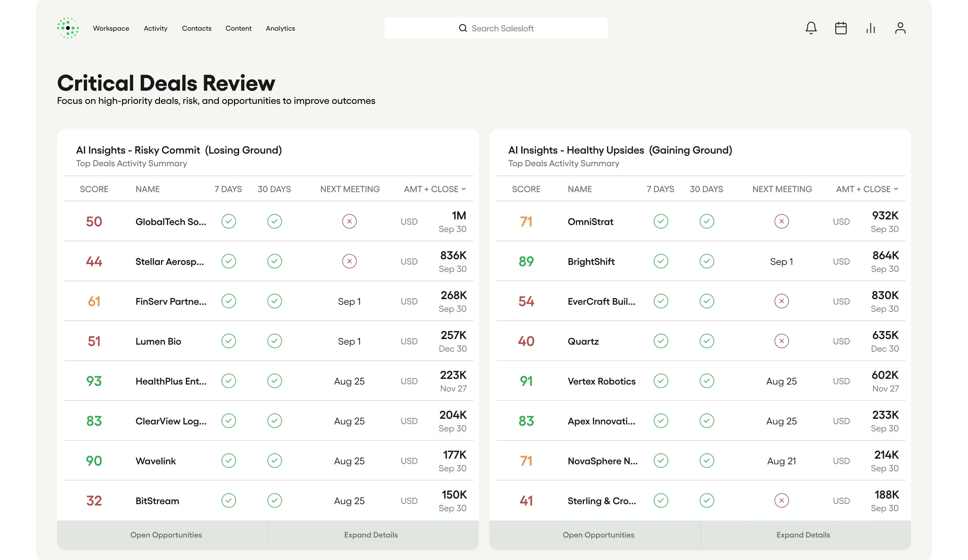Image resolution: width=968 pixels, height=560 pixels.
Task: Click EverCraft Buil missing meeting icon
Action: [x=781, y=301]
